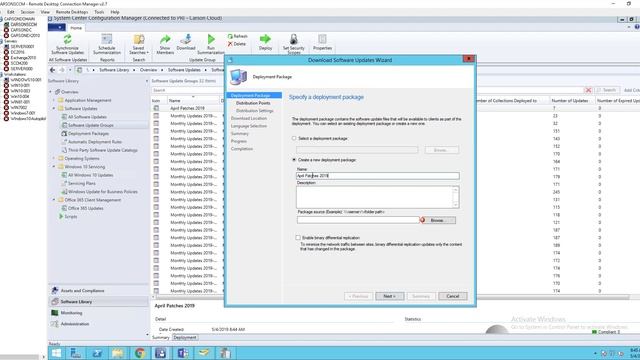Open View menu in RDCMan
640x360 pixels.
(45, 12)
